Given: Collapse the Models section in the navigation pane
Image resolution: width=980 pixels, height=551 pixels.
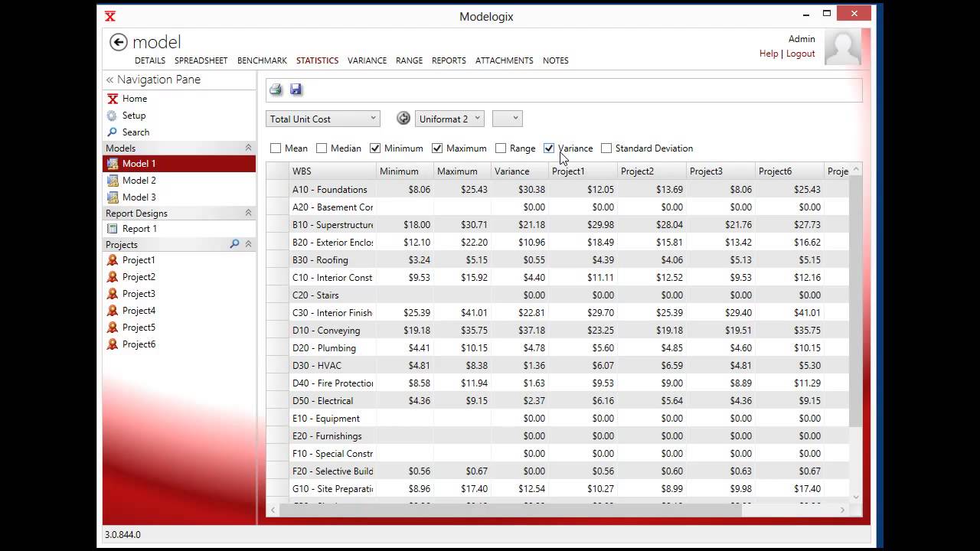Looking at the screenshot, I should coord(247,148).
